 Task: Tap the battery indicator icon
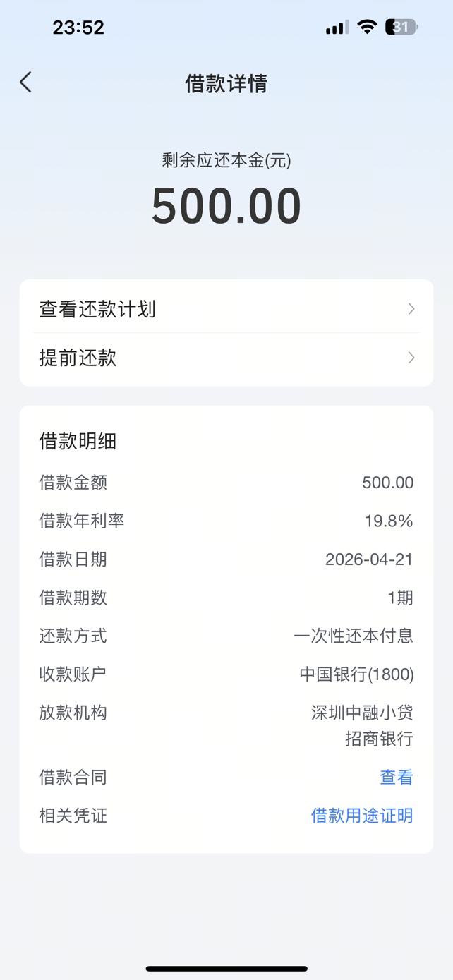click(401, 28)
